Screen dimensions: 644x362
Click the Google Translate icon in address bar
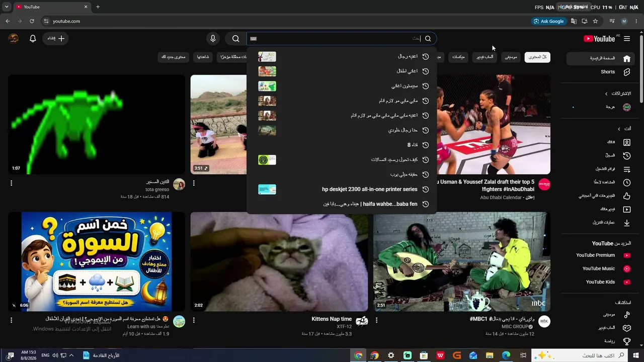574,21
